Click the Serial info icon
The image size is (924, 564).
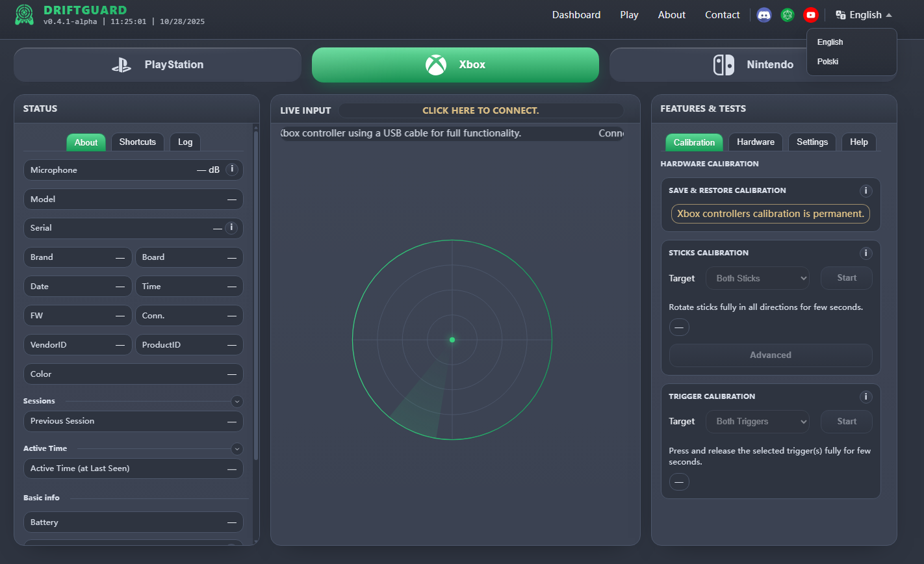[x=231, y=227]
